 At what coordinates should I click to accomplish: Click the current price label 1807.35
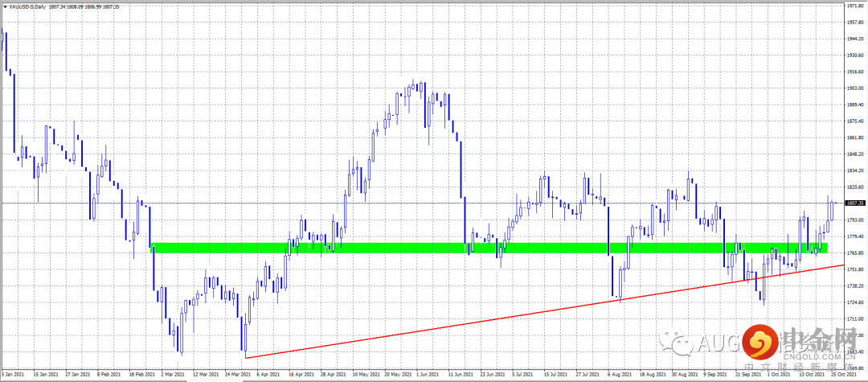pyautogui.click(x=856, y=203)
